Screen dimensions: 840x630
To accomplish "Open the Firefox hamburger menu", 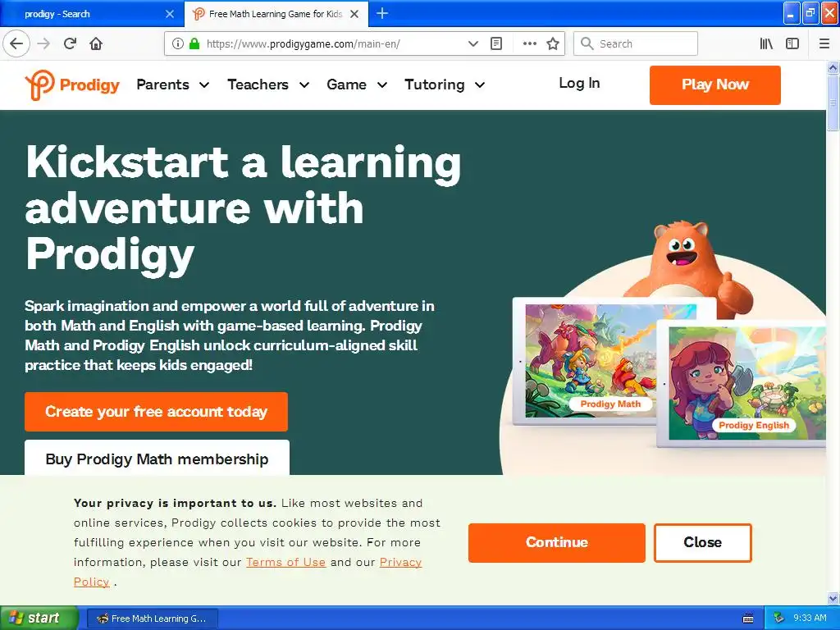I will coord(824,44).
